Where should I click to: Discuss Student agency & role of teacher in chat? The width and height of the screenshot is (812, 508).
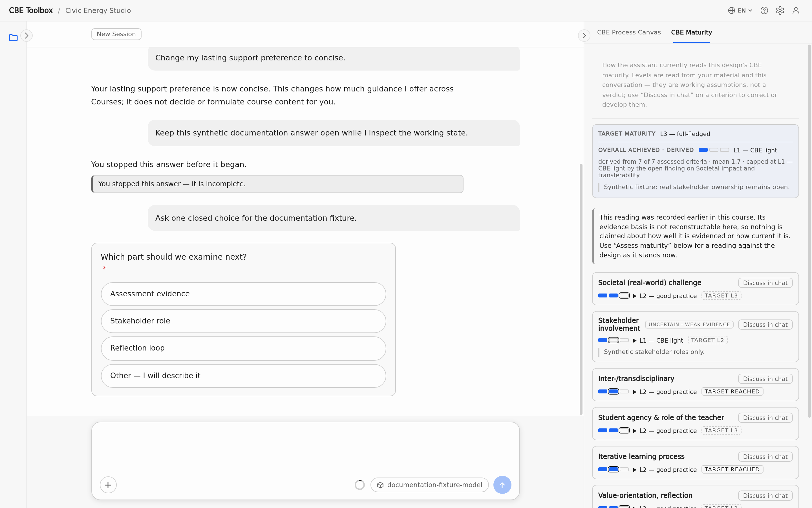pyautogui.click(x=765, y=418)
